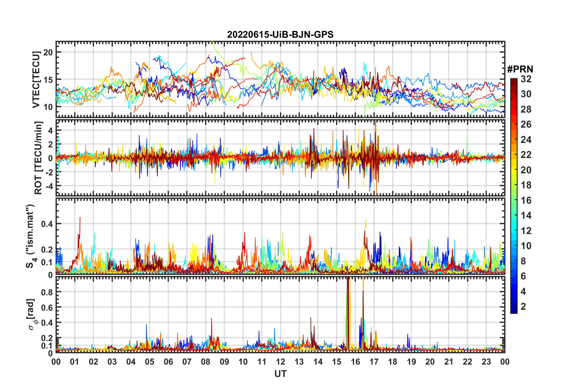
Task: Select the "23" UT axis tick label
Action: (486, 362)
